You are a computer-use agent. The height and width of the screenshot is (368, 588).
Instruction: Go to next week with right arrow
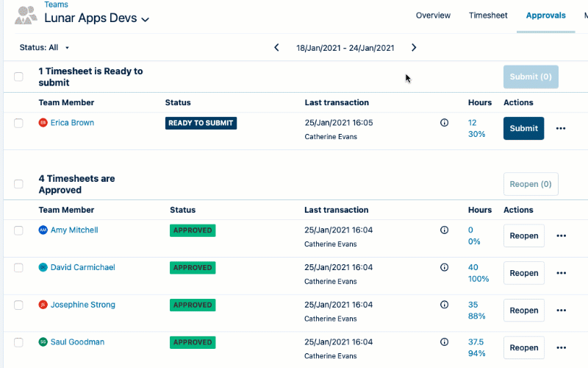pyautogui.click(x=414, y=48)
